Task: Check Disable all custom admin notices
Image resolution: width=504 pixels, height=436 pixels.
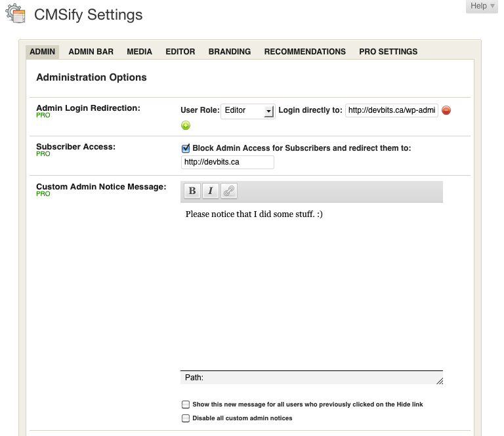Action: click(186, 418)
